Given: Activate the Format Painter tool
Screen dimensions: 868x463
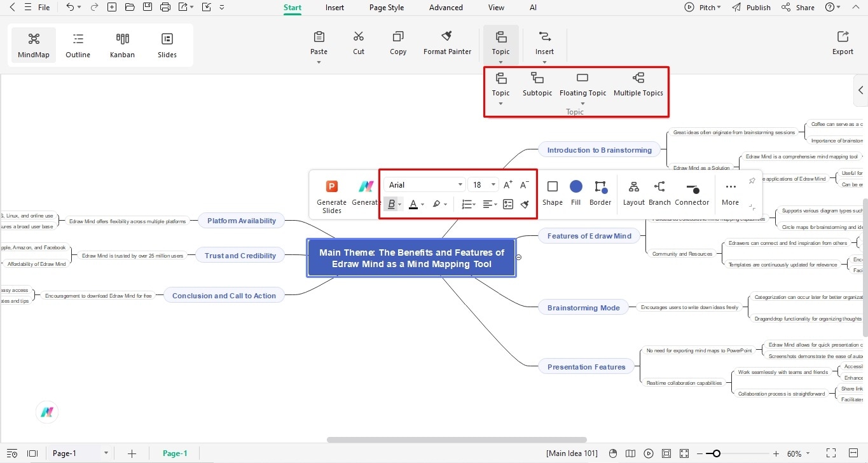Looking at the screenshot, I should [447, 43].
